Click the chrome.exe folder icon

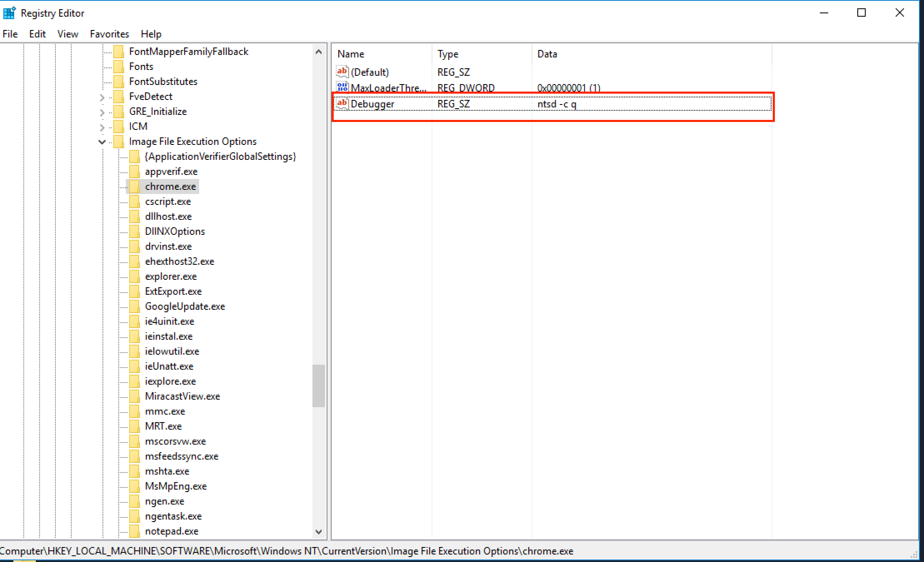point(135,187)
